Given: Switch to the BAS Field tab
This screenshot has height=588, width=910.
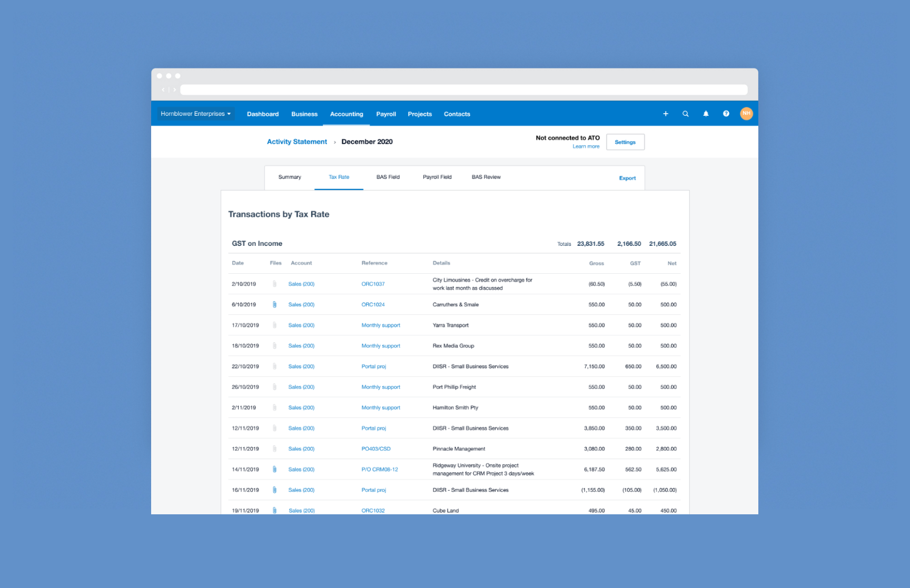Looking at the screenshot, I should pos(388,177).
